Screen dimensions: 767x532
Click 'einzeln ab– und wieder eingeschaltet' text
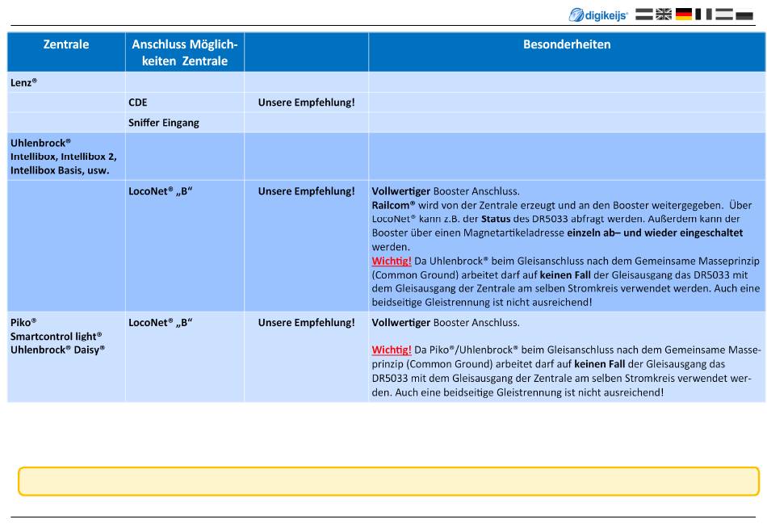[655, 232]
